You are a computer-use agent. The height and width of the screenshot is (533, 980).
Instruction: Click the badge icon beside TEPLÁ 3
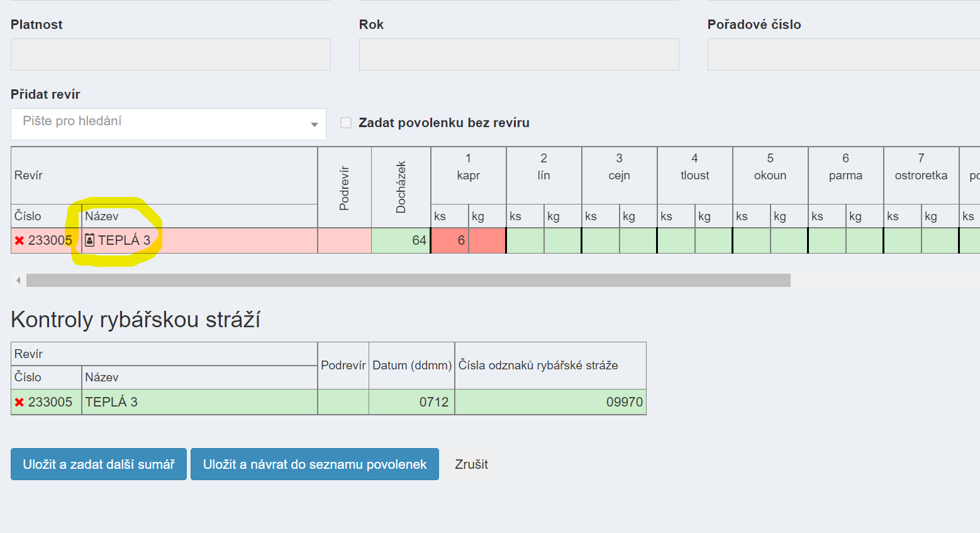(x=90, y=240)
